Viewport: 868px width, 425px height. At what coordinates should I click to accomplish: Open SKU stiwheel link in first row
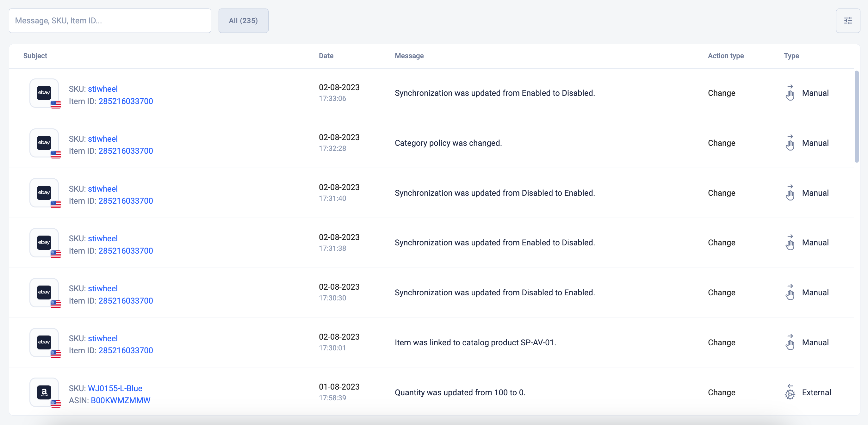103,89
